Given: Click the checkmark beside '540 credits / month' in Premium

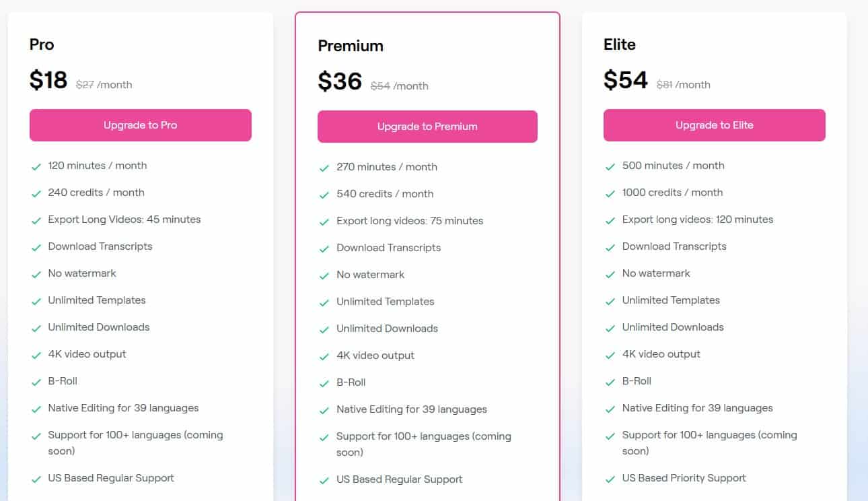Looking at the screenshot, I should (325, 194).
